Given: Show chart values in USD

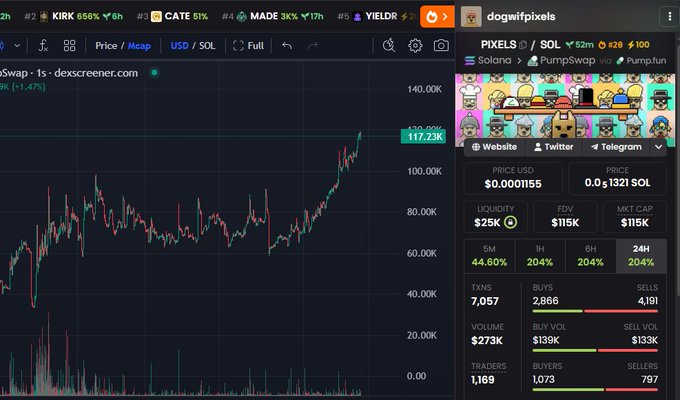Looking at the screenshot, I should pos(179,46).
